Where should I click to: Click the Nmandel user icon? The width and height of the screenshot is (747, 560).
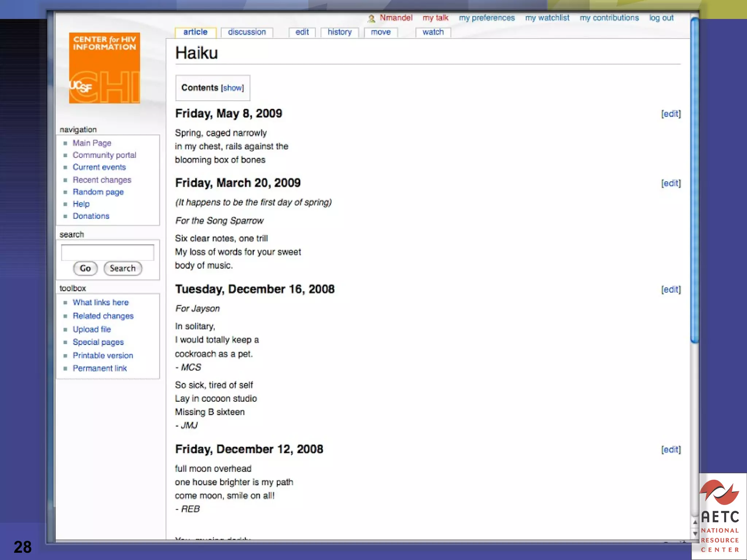(x=371, y=18)
